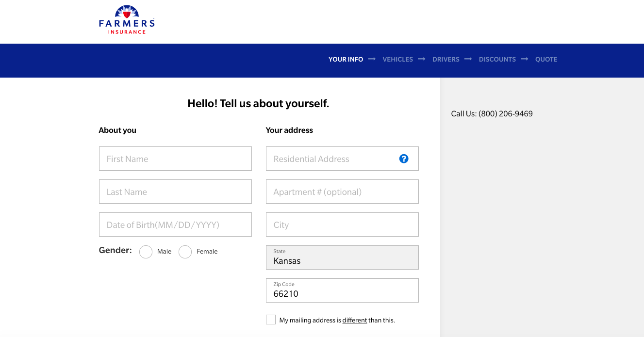Click the Farmers Insurance logo
644x337 pixels.
(126, 19)
